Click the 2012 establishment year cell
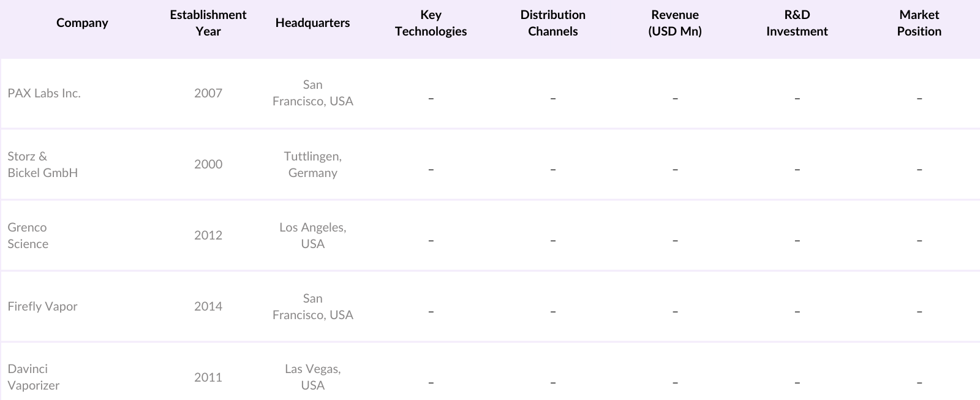 pyautogui.click(x=208, y=235)
